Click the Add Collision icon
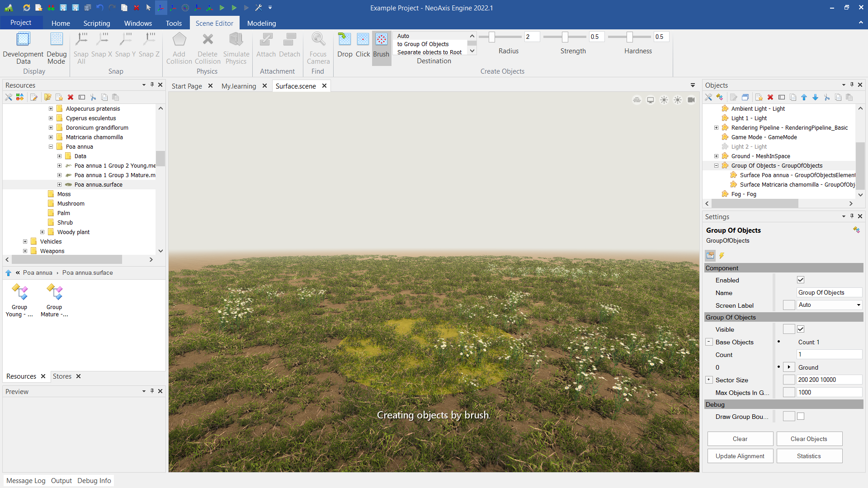868x488 pixels. pyautogui.click(x=179, y=40)
